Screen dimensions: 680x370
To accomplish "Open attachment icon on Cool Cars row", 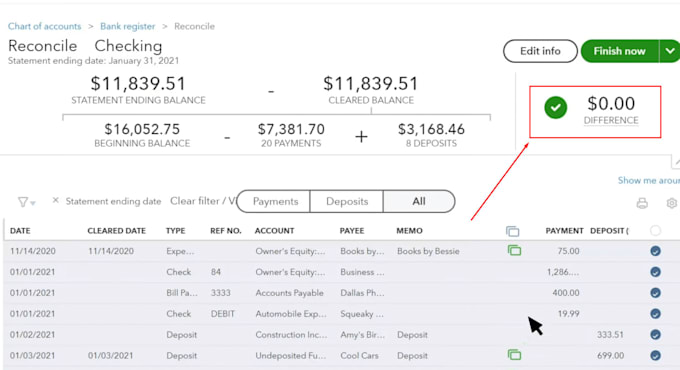I will (514, 355).
